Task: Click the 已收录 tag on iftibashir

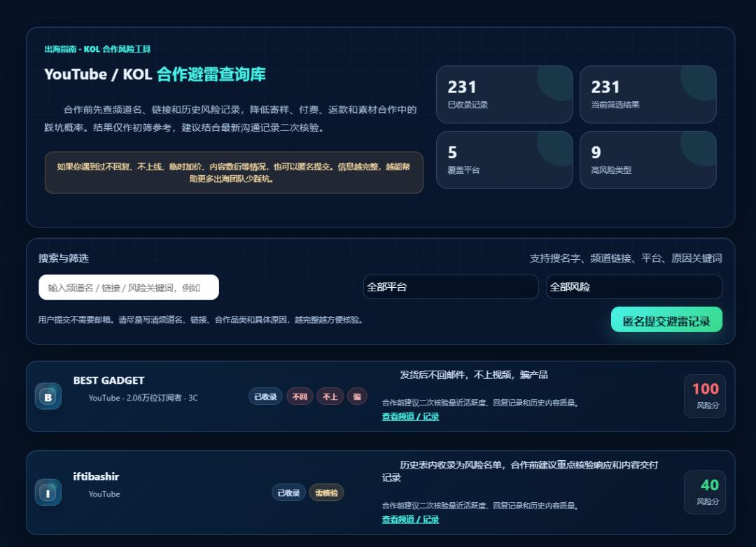Action: [x=288, y=492]
